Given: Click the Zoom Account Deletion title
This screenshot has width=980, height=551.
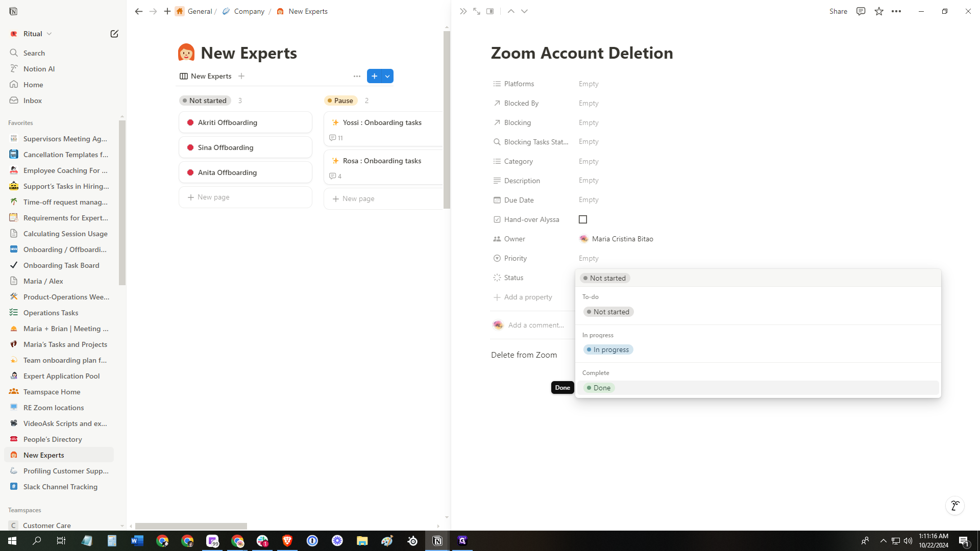Looking at the screenshot, I should (x=582, y=53).
